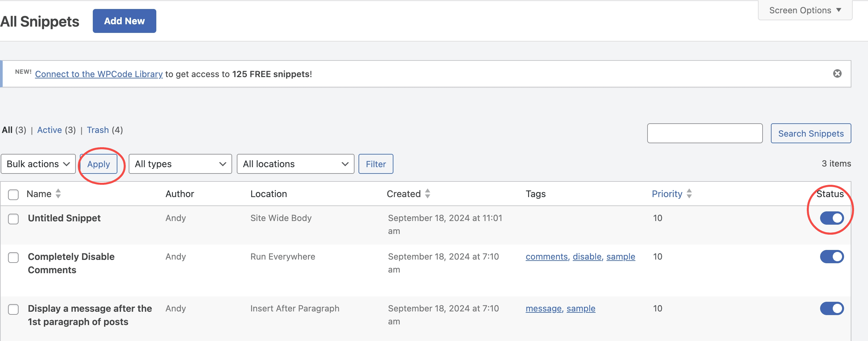The image size is (868, 341).
Task: View the Trash snippets list
Action: tap(98, 130)
